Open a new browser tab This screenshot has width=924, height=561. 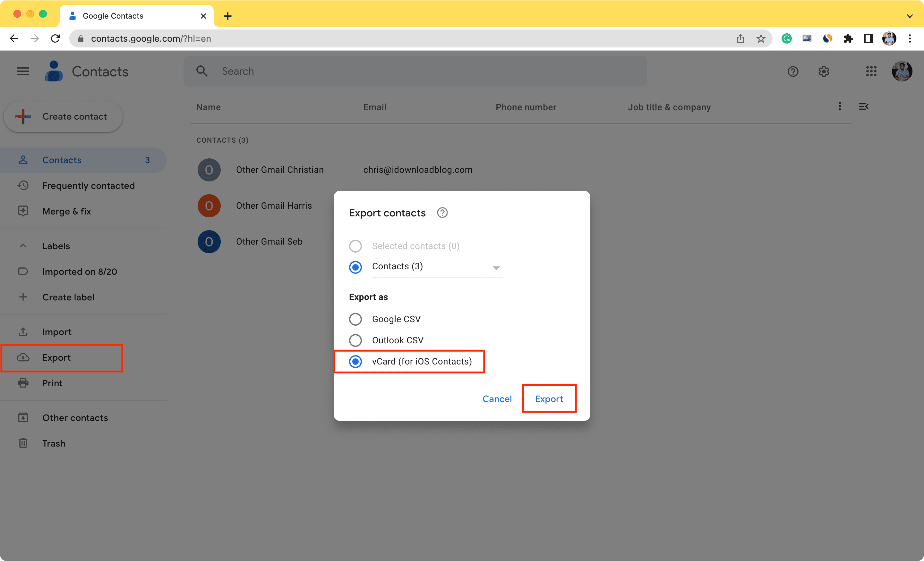coord(227,16)
